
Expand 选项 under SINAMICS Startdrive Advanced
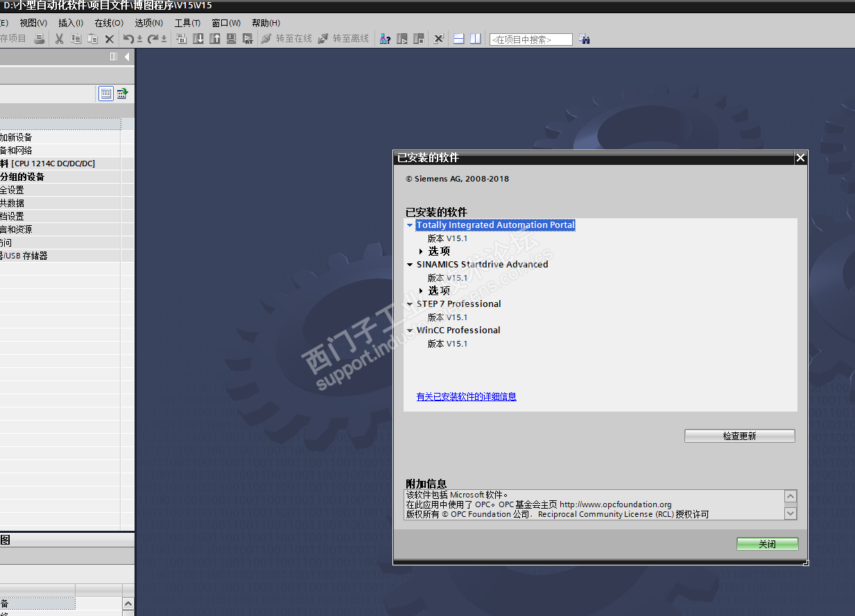pos(421,291)
